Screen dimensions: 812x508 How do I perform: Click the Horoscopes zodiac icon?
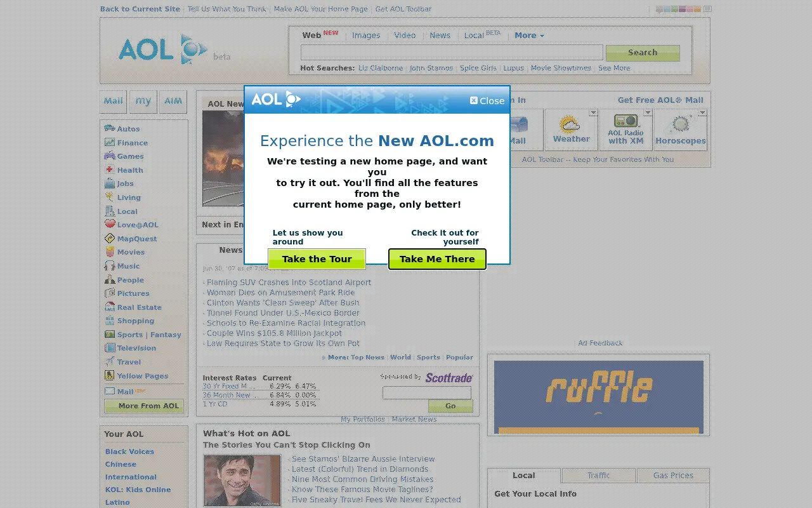680,124
